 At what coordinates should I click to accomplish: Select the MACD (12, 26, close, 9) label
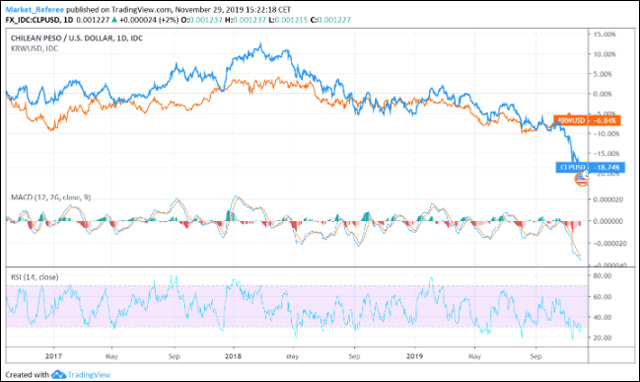(51, 197)
